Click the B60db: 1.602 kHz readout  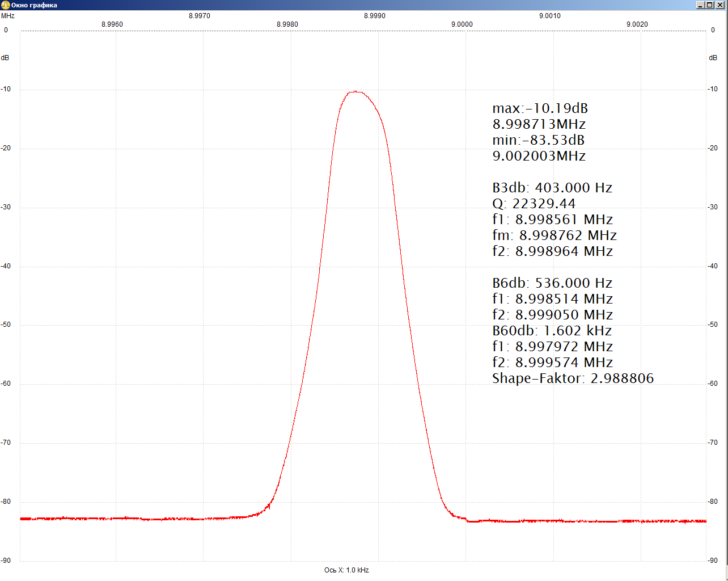tap(552, 331)
